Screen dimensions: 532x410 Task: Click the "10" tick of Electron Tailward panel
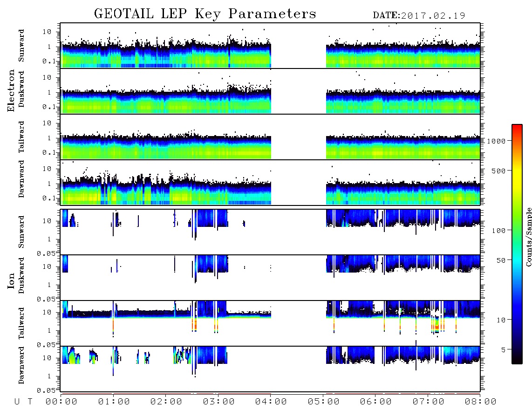(x=47, y=123)
